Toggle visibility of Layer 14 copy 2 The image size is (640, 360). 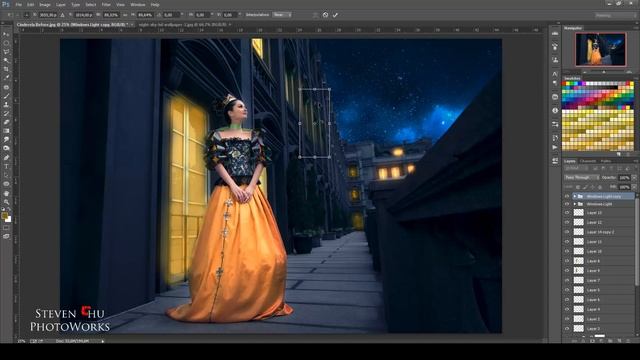(567, 232)
